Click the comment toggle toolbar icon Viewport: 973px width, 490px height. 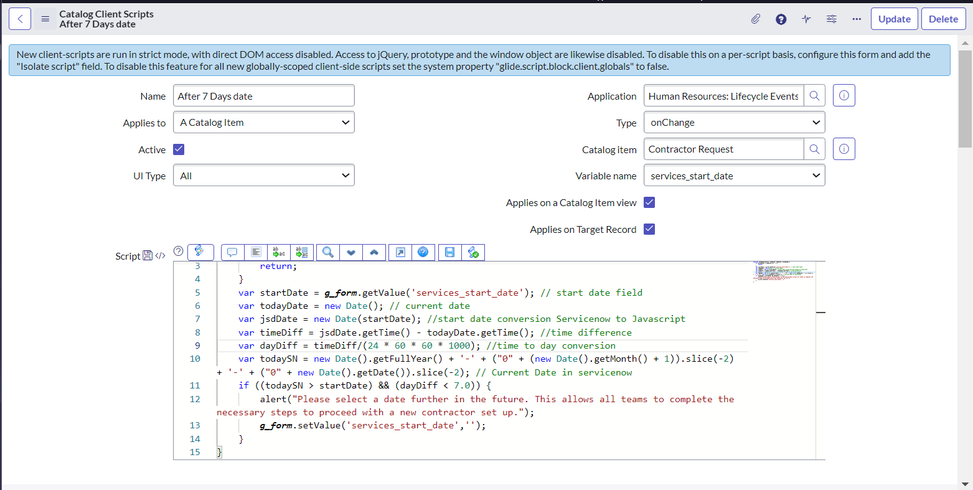pos(233,252)
